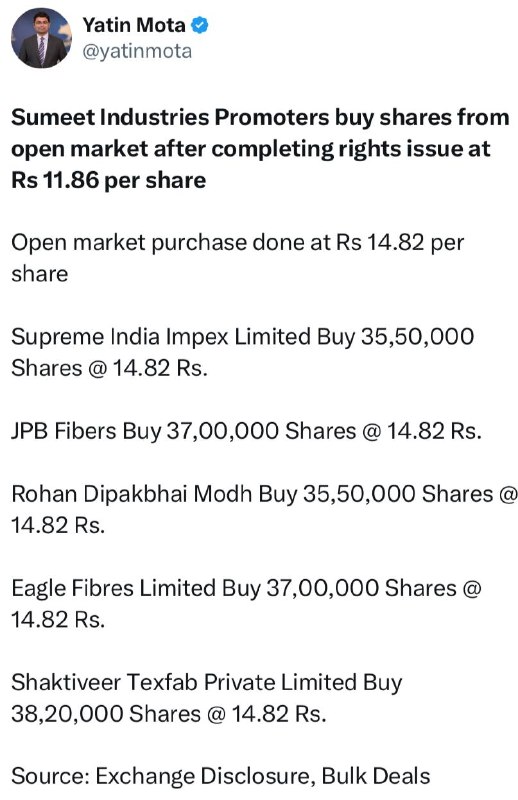The width and height of the screenshot is (518, 800).
Task: Select the bold Sumeet Industries headline
Action: click(260, 148)
